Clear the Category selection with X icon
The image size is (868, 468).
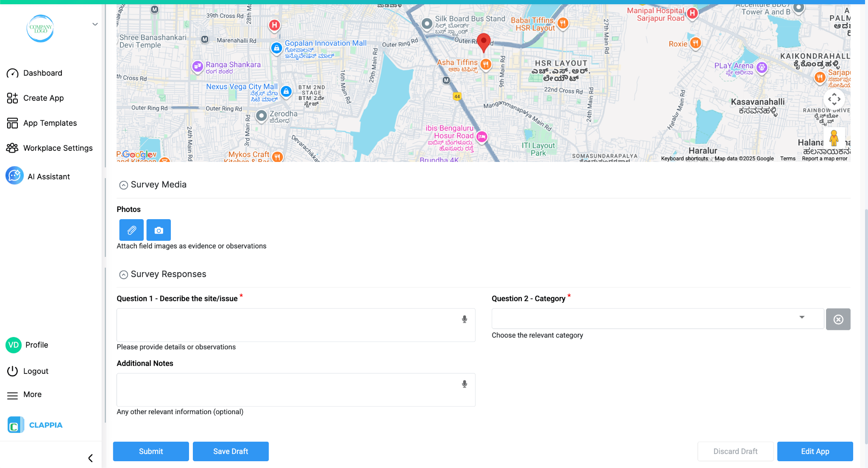pos(838,319)
